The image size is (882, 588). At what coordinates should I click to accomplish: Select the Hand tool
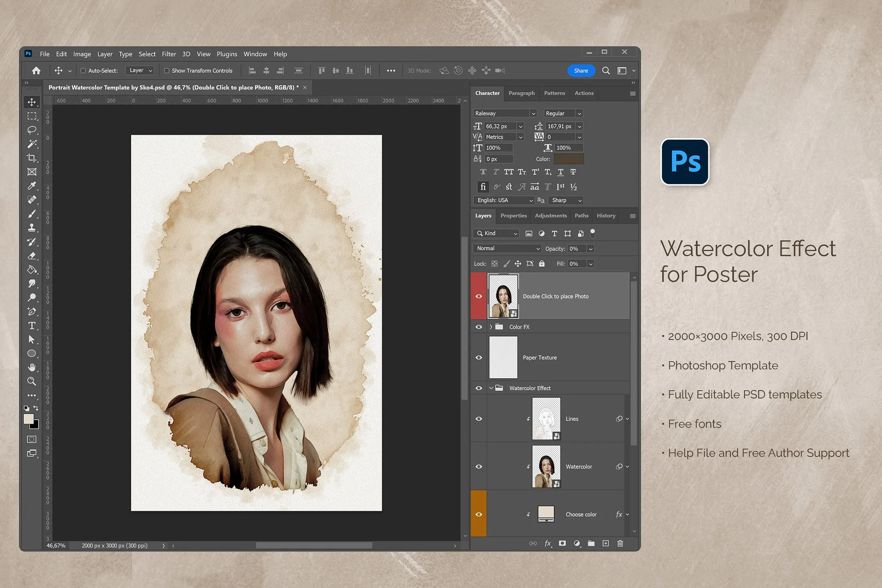click(x=32, y=367)
